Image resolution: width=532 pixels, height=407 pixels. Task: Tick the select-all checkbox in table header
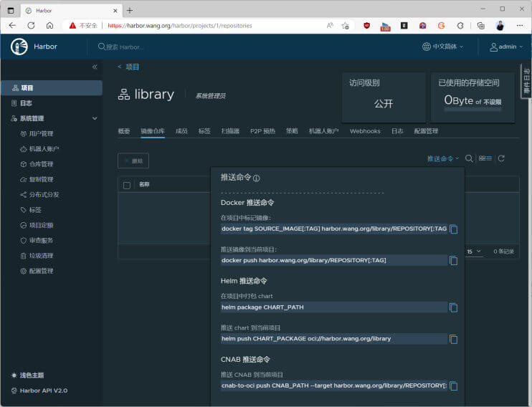click(127, 185)
